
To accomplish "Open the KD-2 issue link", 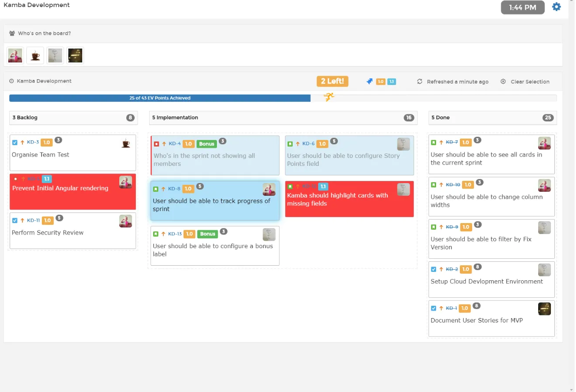I will [x=452, y=269].
